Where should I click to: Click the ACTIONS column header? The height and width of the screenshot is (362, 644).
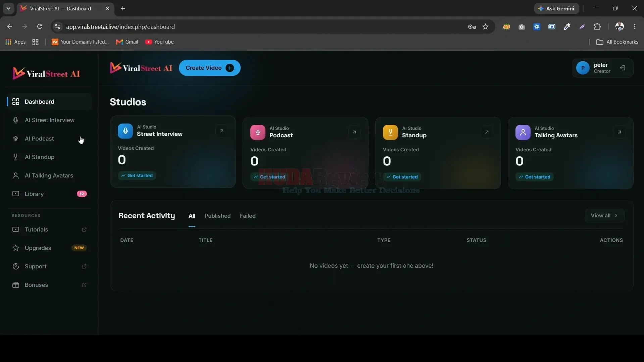click(x=611, y=240)
